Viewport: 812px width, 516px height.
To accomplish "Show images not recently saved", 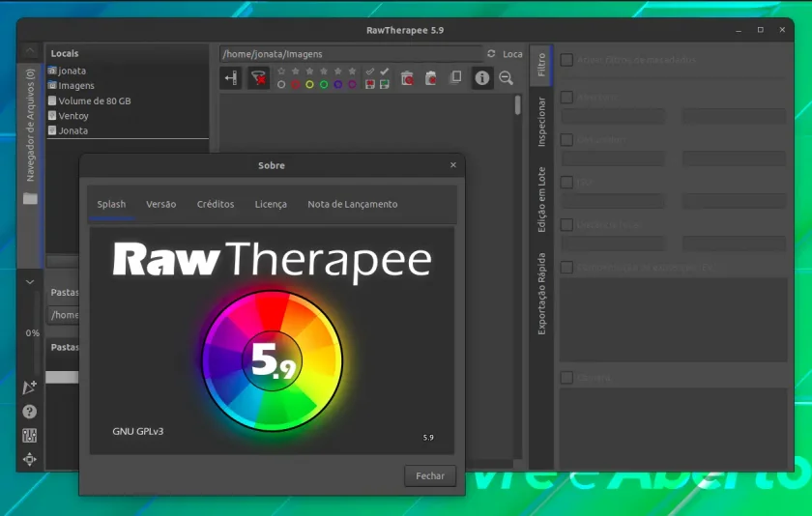I will [369, 84].
